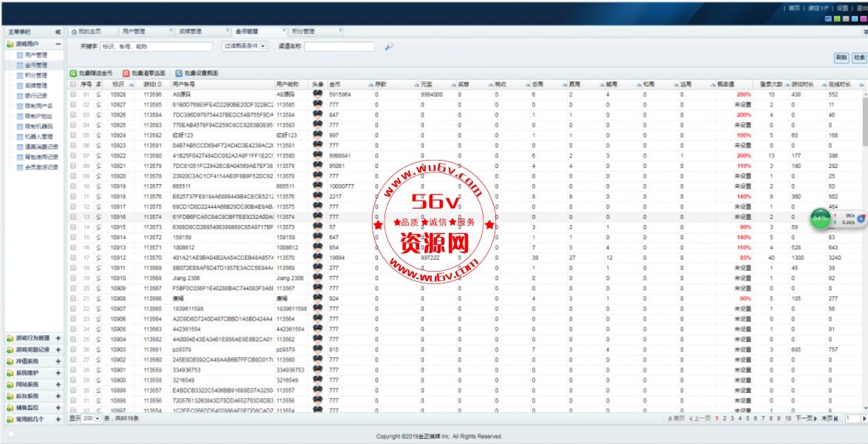Viewport: 868px width, 444px height.
Task: Click the green 批量赠送金币 toolbar icon
Action: click(72, 73)
